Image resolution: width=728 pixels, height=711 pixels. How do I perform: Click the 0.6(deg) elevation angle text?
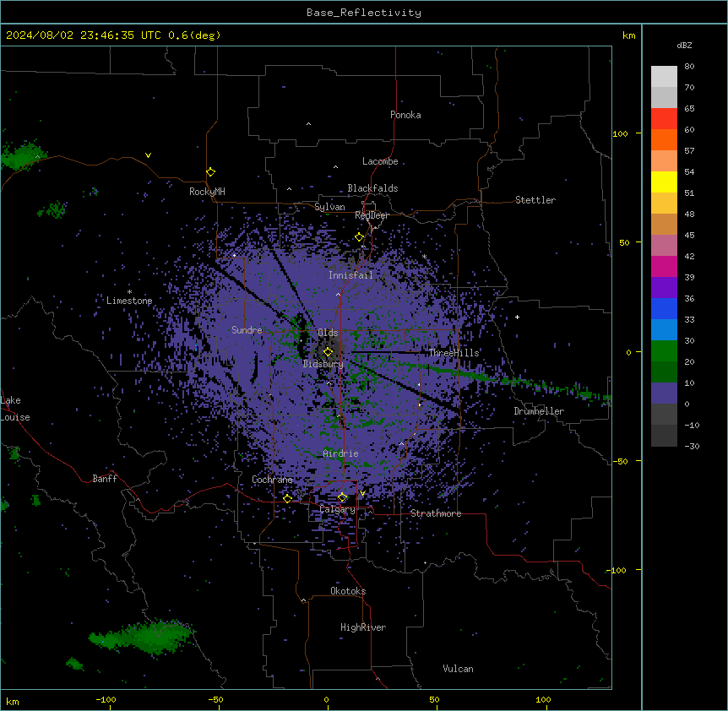pyautogui.click(x=194, y=35)
